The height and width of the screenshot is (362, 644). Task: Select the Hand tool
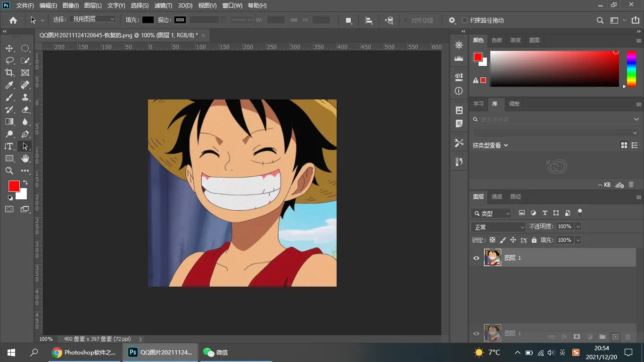tap(25, 158)
